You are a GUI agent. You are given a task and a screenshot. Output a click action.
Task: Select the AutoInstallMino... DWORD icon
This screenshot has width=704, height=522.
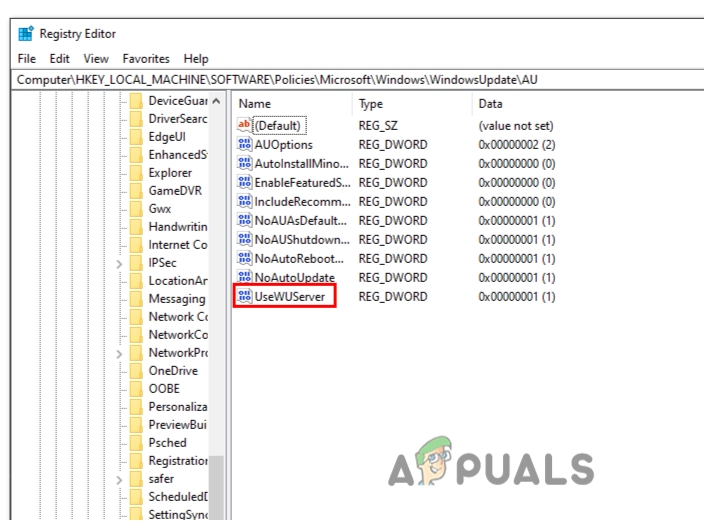click(244, 163)
